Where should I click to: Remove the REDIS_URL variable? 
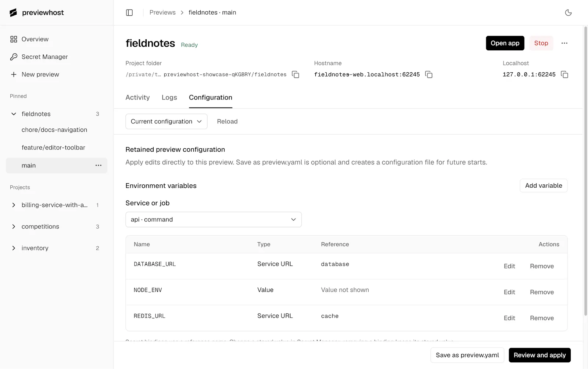(542, 318)
